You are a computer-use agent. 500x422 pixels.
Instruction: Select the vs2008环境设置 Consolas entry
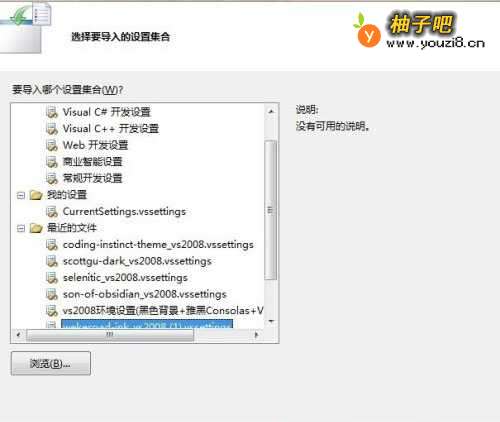click(x=163, y=311)
